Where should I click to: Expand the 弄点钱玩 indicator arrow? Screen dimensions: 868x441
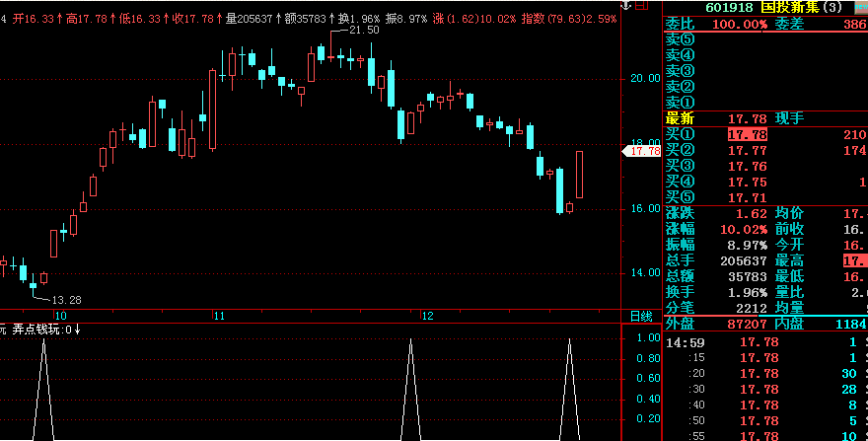coord(78,330)
